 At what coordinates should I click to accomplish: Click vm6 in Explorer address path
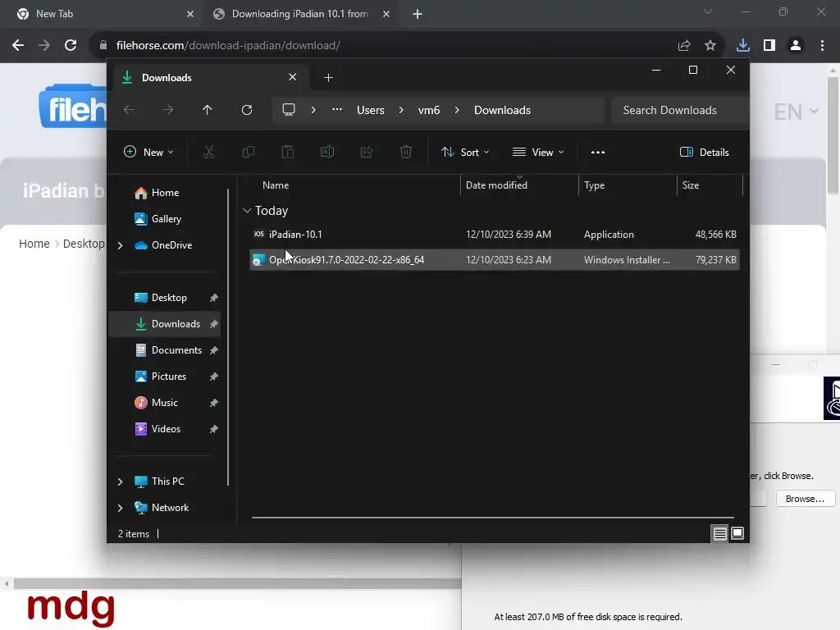tap(428, 110)
